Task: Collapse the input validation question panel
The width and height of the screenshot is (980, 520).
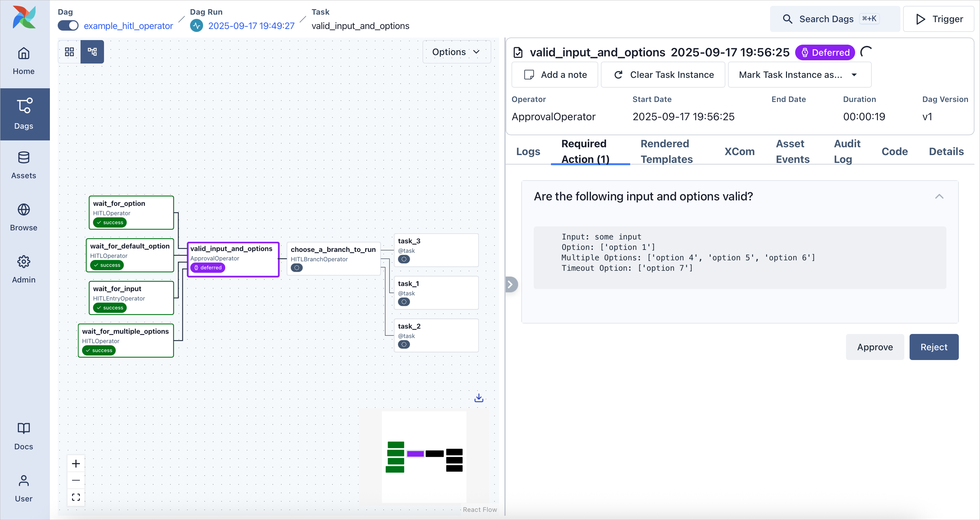Action: (939, 196)
